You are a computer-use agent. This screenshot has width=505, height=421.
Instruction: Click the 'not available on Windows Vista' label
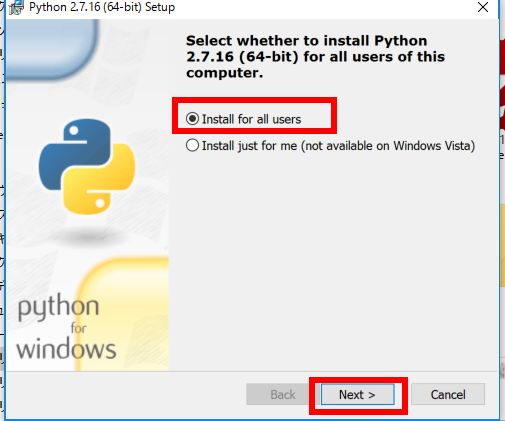click(x=388, y=146)
